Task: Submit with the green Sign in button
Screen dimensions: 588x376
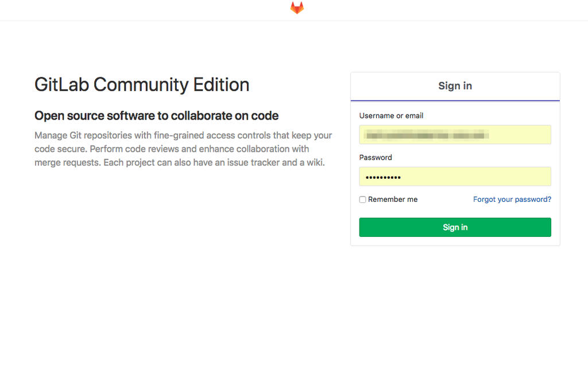Action: tap(455, 227)
